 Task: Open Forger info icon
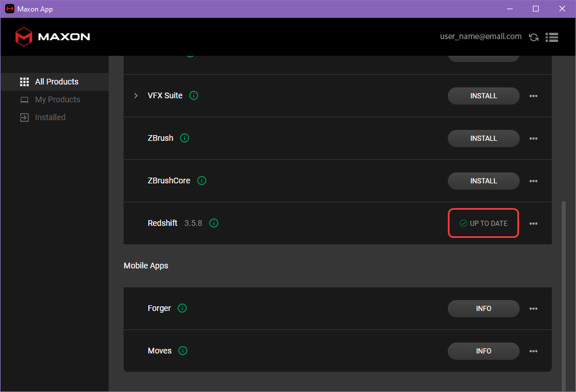182,308
